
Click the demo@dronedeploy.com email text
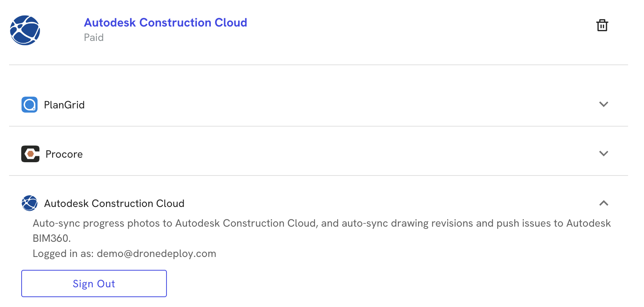click(156, 254)
